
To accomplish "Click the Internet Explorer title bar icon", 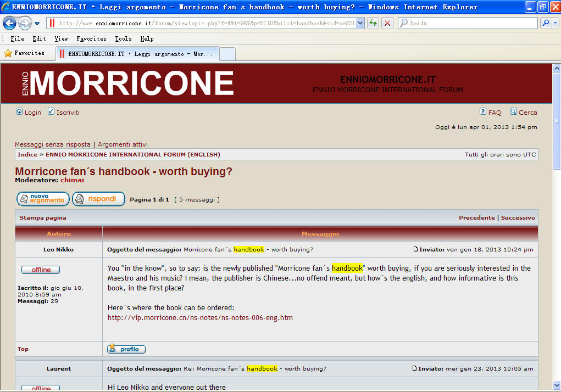I will click(5, 7).
